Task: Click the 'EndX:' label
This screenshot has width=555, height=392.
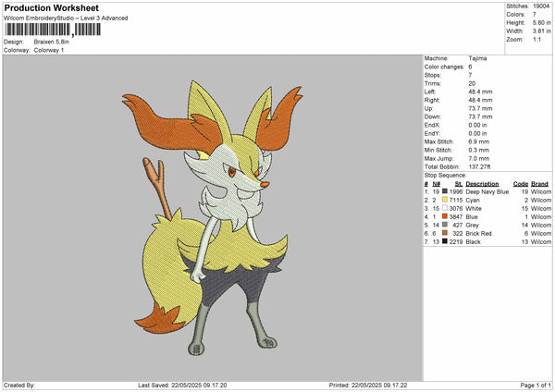Action: point(432,125)
